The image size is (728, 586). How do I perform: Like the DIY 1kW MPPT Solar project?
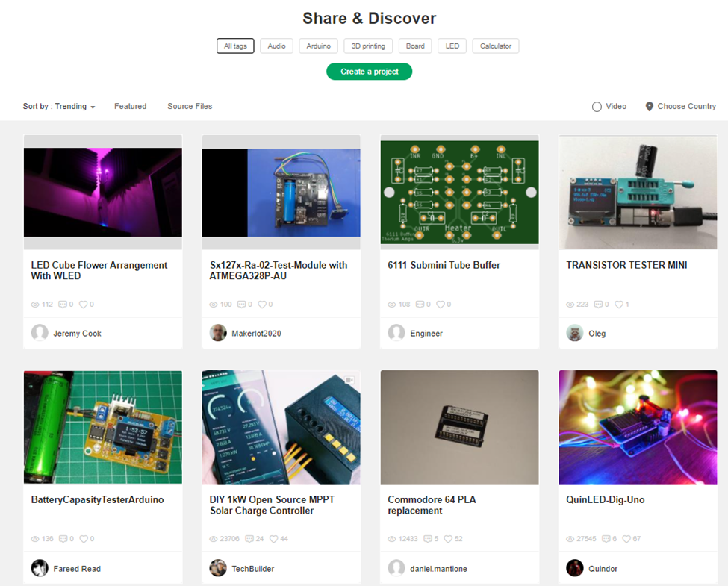pos(273,539)
